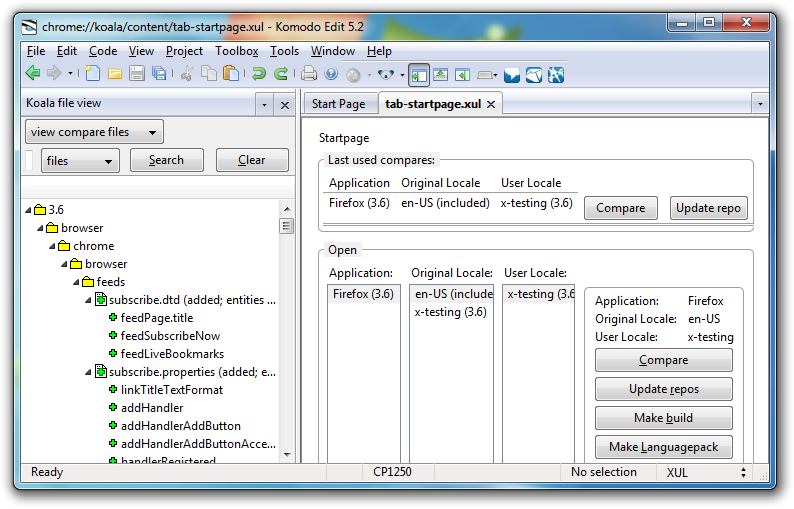The height and width of the screenshot is (509, 794).
Task: Collapse the feeds folder in the tree
Action: [x=76, y=282]
